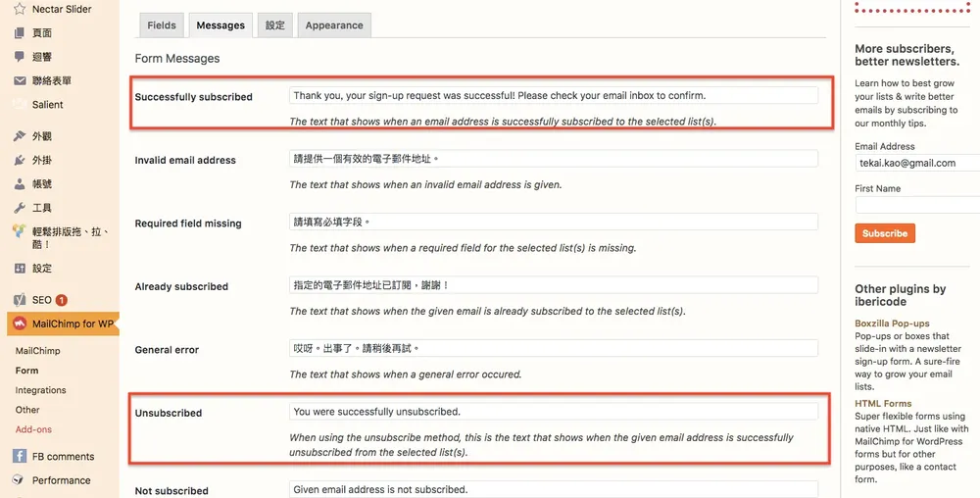
Task: Click the First Name input field
Action: [x=917, y=205]
